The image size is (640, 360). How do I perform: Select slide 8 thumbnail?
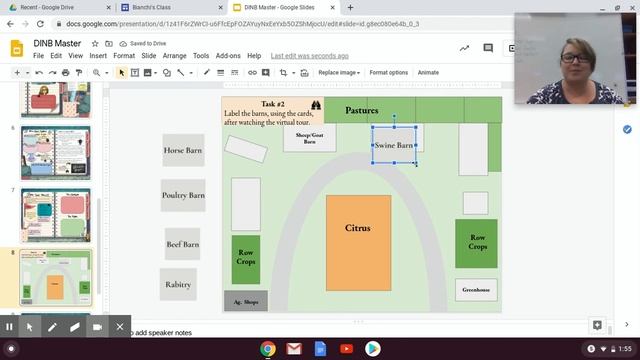pyautogui.click(x=56, y=278)
